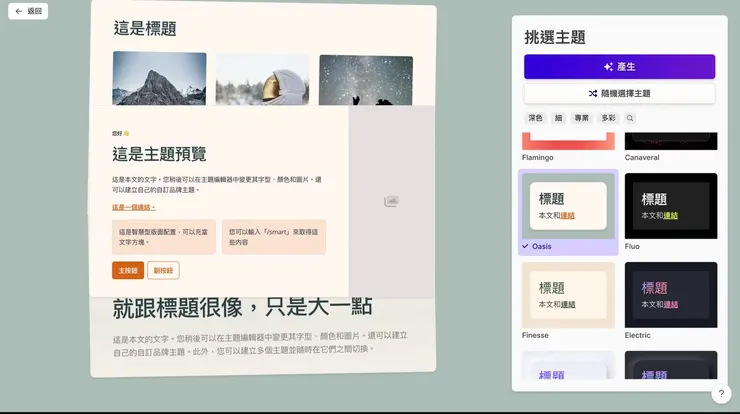Select the 深色 filter tag
This screenshot has height=414, width=740.
click(535, 118)
